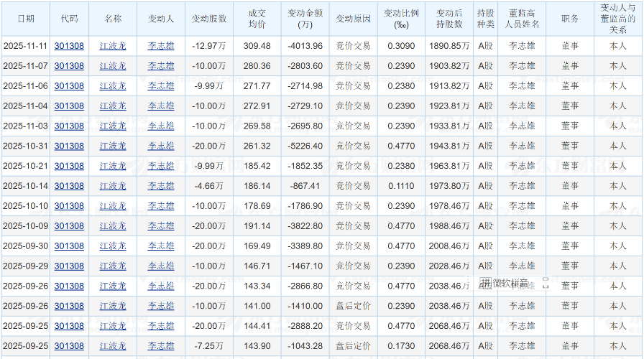Select the amount cell -2714.98

(x=305, y=86)
